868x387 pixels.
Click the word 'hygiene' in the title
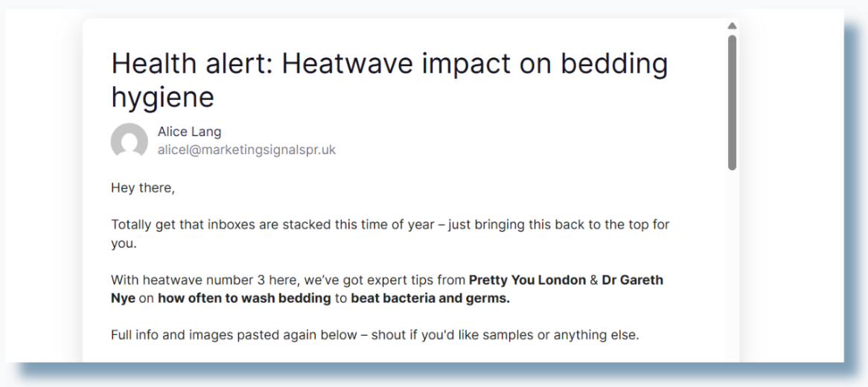pos(163,97)
